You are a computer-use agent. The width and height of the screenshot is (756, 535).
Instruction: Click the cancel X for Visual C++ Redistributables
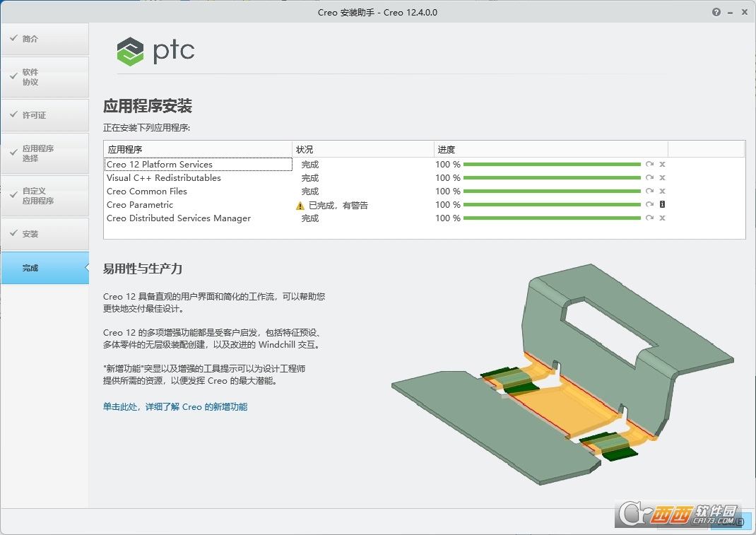[663, 177]
